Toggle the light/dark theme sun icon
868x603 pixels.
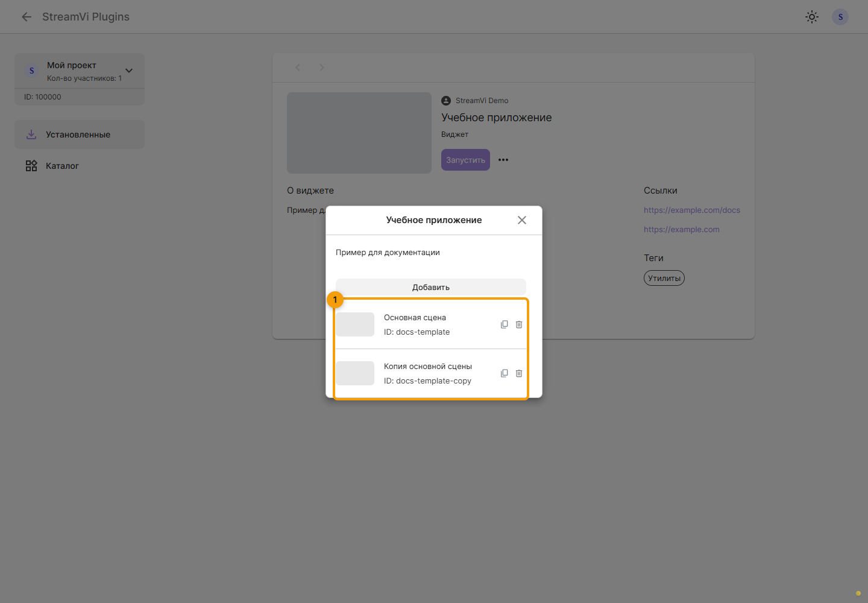[x=812, y=17]
